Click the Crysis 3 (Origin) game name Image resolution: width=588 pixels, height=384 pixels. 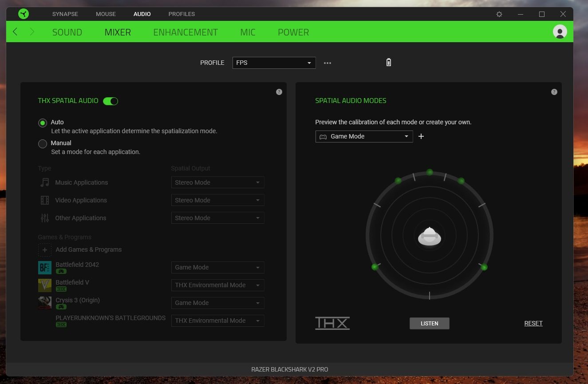coord(78,300)
